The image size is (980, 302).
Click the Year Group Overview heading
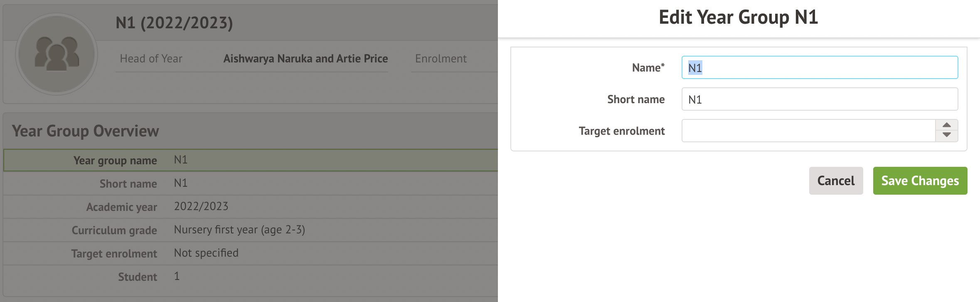[x=85, y=131]
